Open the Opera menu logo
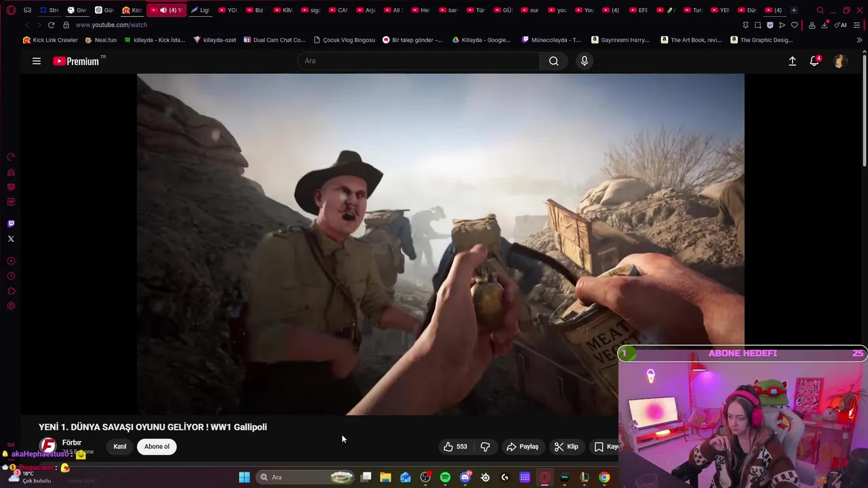This screenshot has height=488, width=868. coord(11,10)
